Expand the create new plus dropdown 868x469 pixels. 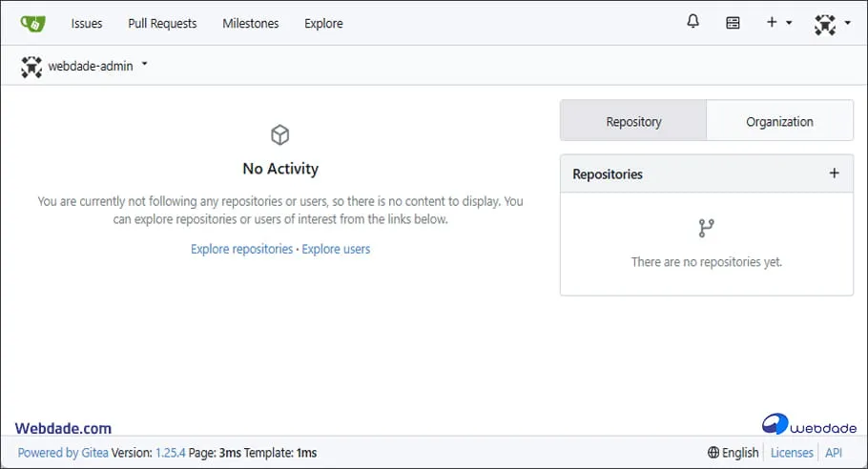[778, 23]
